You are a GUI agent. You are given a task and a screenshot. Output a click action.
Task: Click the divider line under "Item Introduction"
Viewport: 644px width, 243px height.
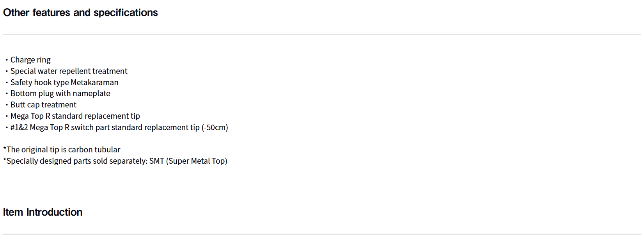322,234
